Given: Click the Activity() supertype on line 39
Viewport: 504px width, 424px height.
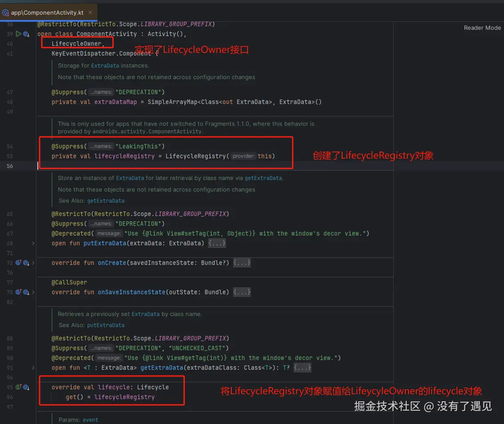Looking at the screenshot, I should [165, 34].
